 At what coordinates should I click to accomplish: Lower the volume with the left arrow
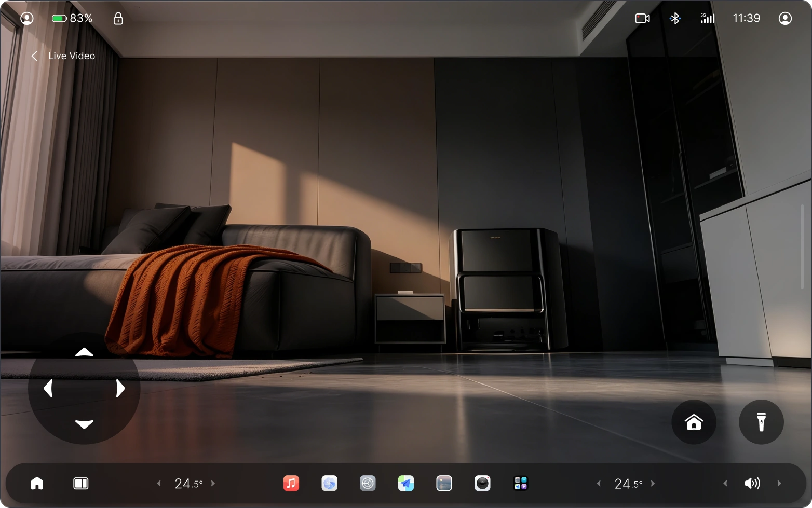coord(725,484)
